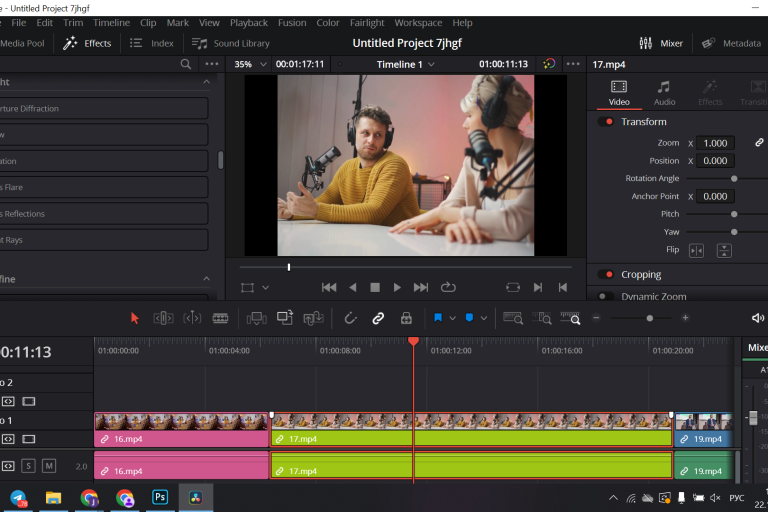Click the search icon in Effects panel
Image resolution: width=768 pixels, height=512 pixels.
tap(185, 64)
